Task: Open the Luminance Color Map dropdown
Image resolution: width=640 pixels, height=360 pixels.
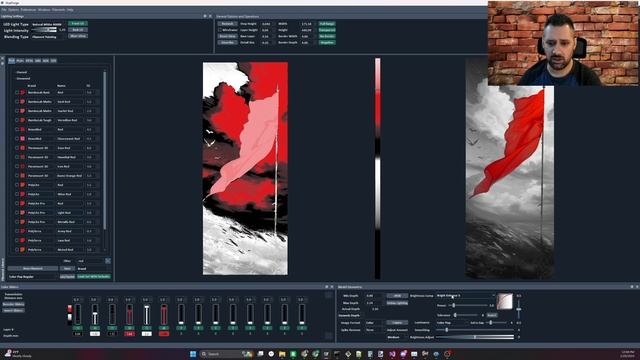Action: click(451, 323)
